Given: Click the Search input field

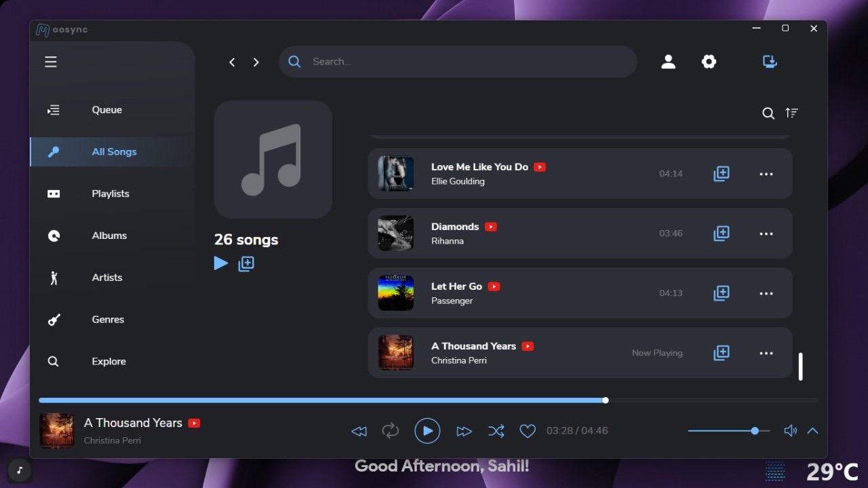Looking at the screenshot, I should (x=458, y=62).
